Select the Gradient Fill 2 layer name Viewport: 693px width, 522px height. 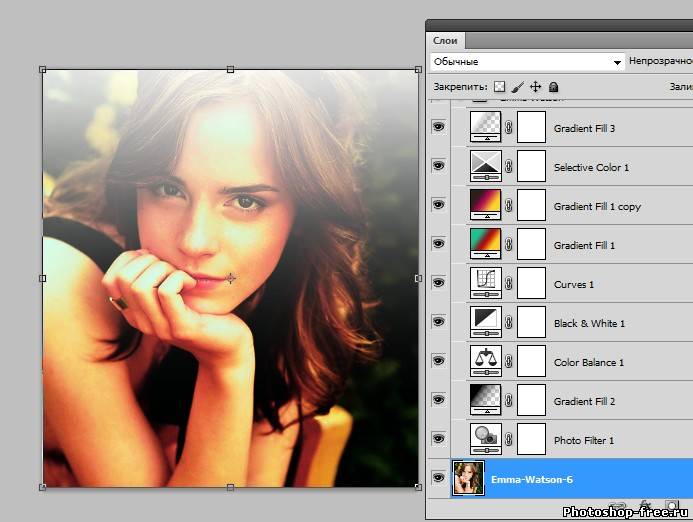point(584,401)
